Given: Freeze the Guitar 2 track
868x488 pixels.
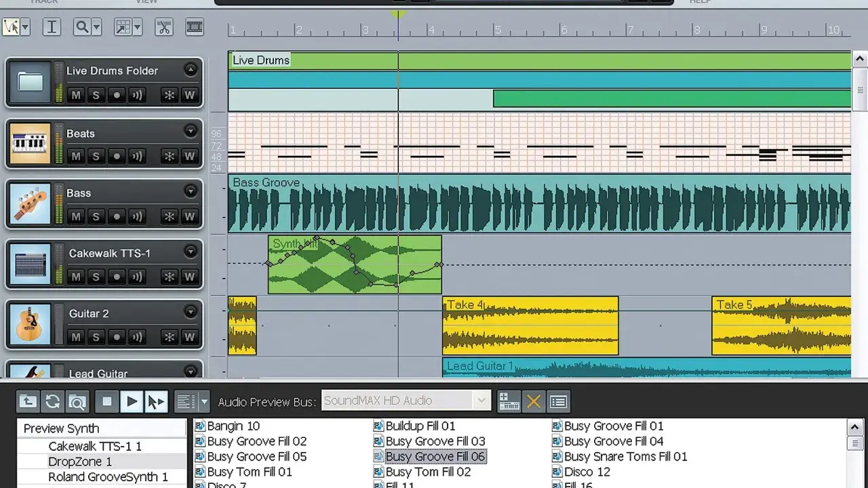Looking at the screenshot, I should [170, 337].
